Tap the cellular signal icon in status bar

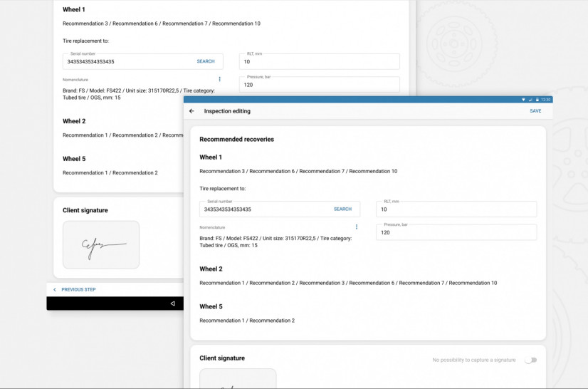tap(530, 100)
